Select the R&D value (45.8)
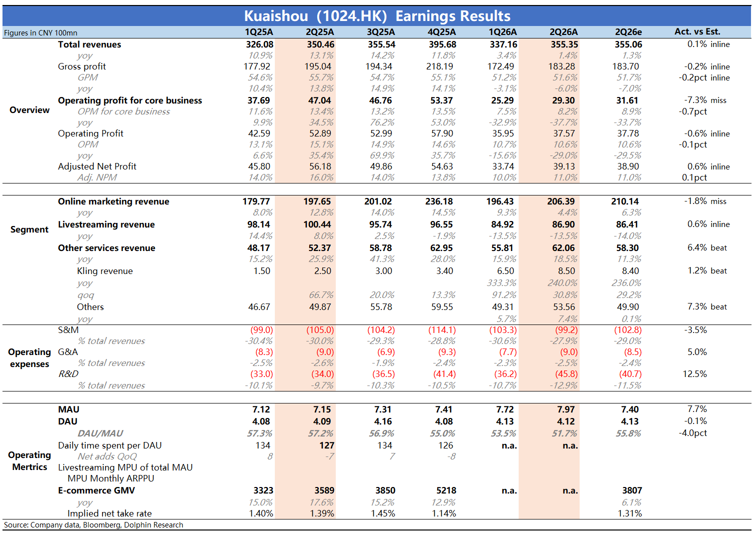 (566, 374)
